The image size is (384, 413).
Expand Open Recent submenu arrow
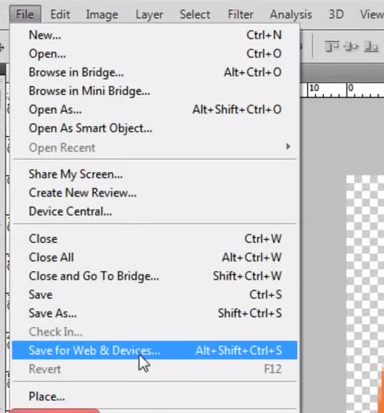click(x=288, y=147)
